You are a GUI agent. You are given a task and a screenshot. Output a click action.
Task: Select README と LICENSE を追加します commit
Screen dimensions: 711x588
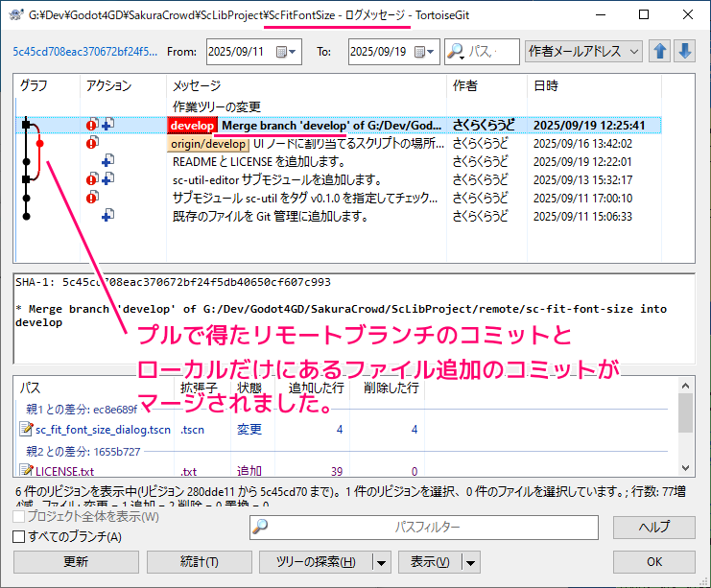point(339,162)
